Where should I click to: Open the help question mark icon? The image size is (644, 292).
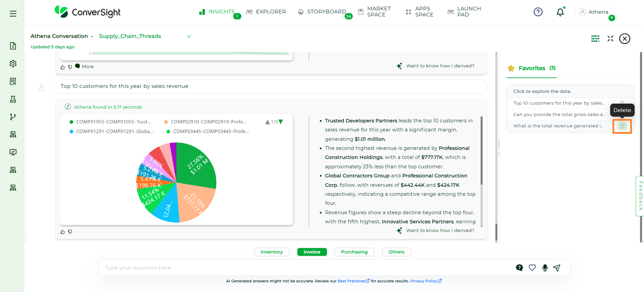[x=538, y=12]
